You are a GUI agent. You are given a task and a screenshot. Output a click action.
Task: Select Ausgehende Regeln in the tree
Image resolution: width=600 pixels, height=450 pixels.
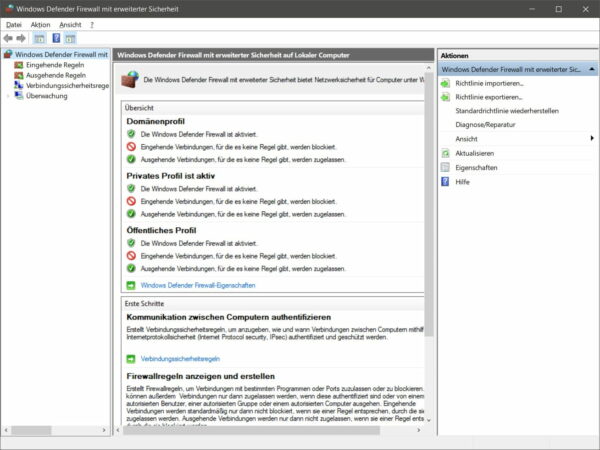54,75
